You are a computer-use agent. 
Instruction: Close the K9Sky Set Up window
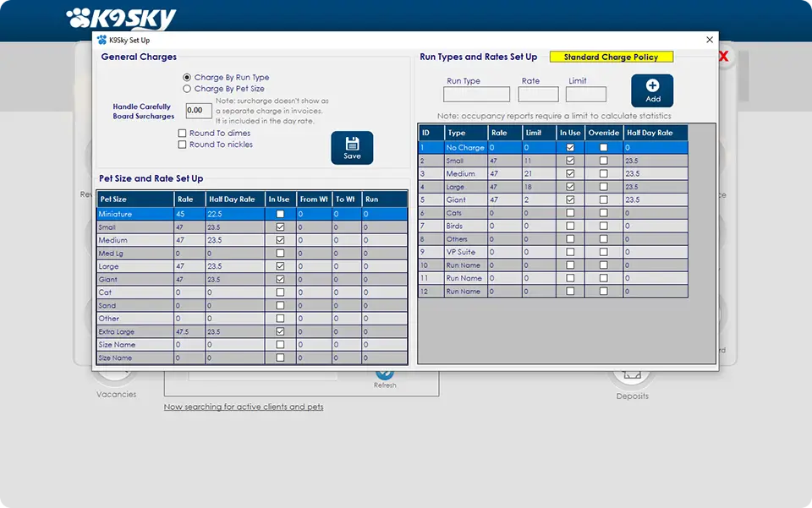pos(710,40)
